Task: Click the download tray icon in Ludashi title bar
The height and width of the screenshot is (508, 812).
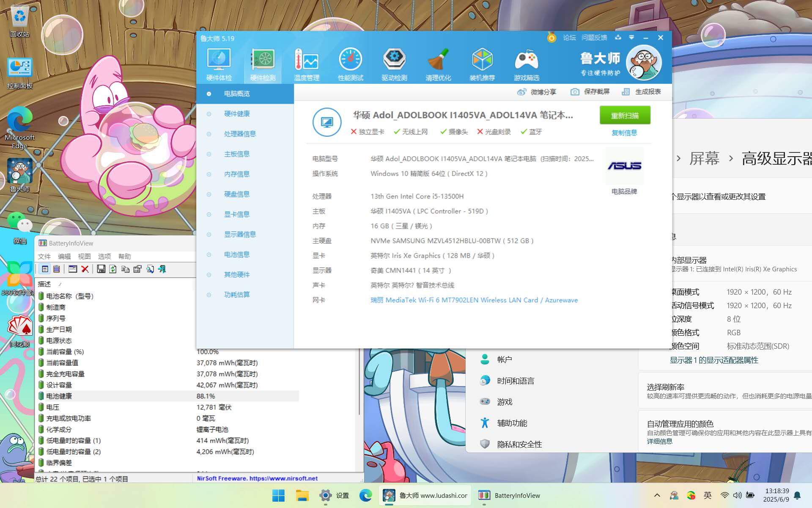Action: coord(618,37)
